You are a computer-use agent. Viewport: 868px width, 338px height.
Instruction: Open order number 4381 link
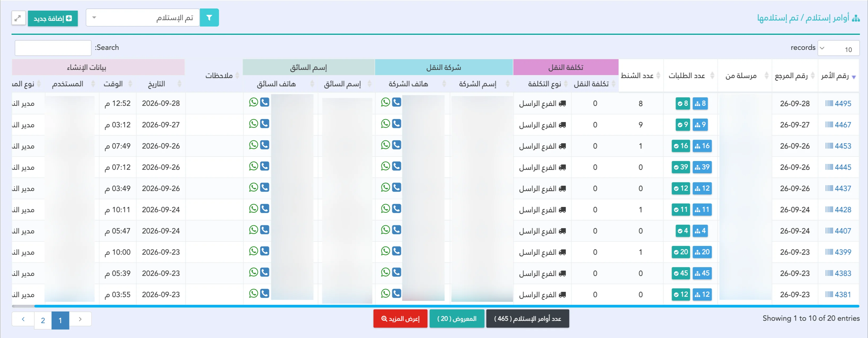pyautogui.click(x=842, y=294)
